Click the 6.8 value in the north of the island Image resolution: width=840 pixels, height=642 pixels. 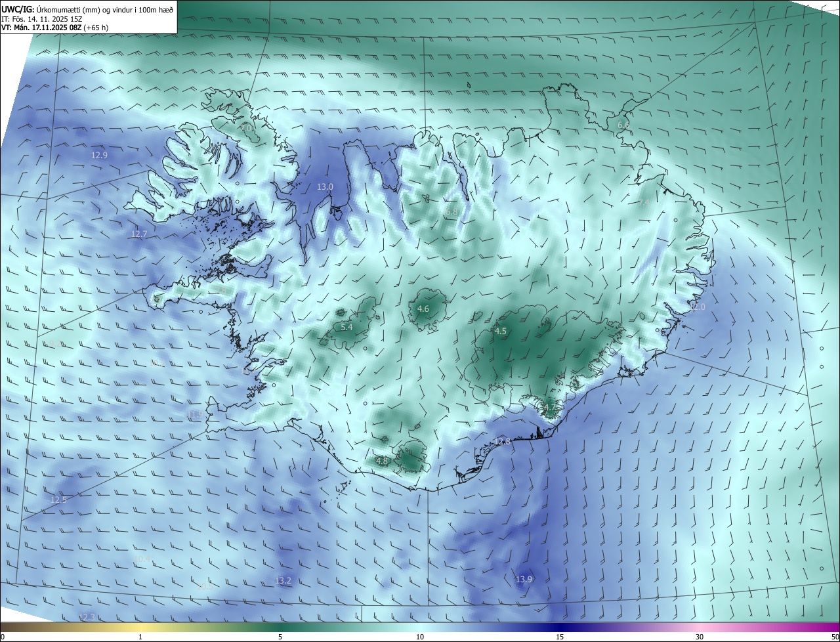(451, 211)
